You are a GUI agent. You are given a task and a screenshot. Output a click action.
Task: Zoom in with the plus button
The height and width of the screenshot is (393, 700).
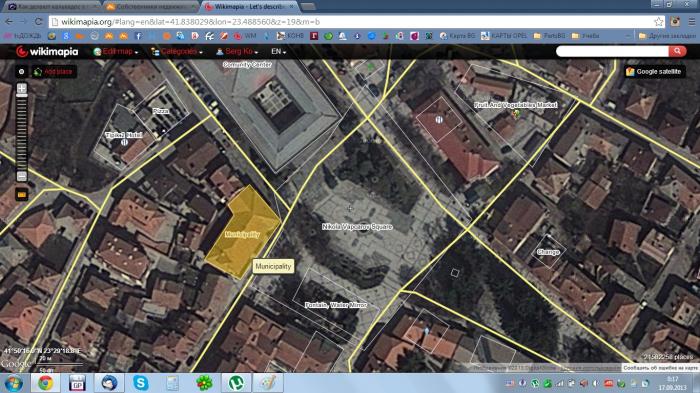pyautogui.click(x=21, y=88)
